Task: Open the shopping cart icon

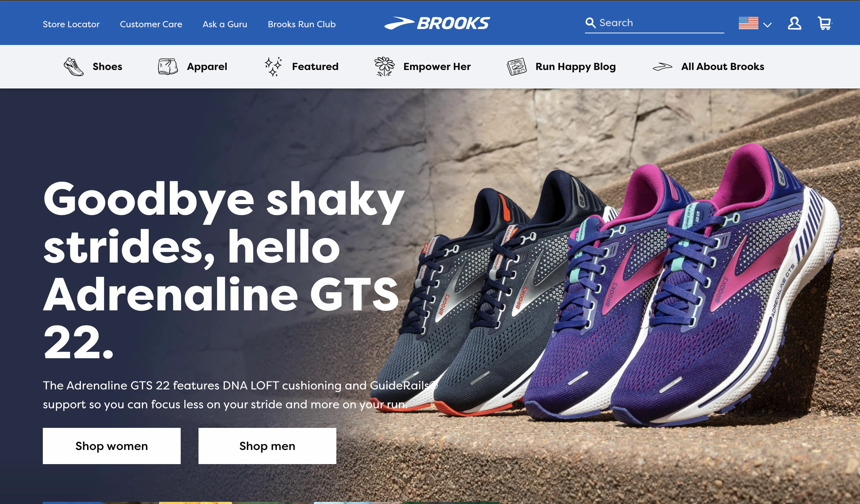Action: pyautogui.click(x=825, y=24)
